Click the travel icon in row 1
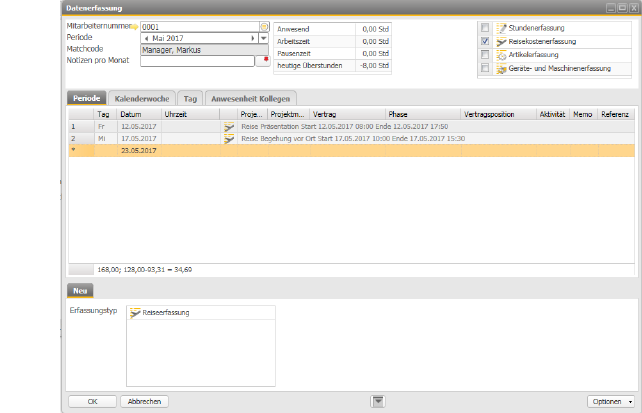This screenshot has width=642, height=413. [229, 127]
